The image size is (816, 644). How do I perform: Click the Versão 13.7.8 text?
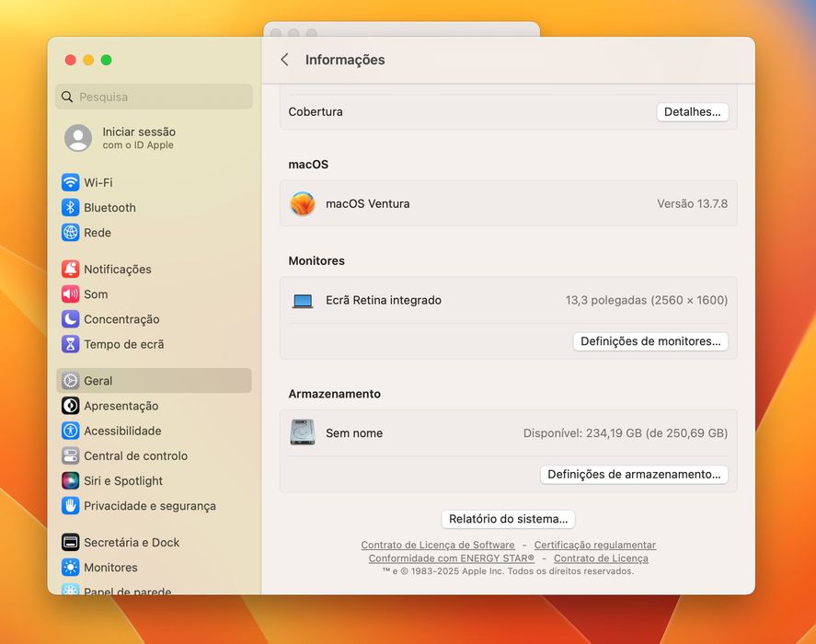click(x=692, y=203)
